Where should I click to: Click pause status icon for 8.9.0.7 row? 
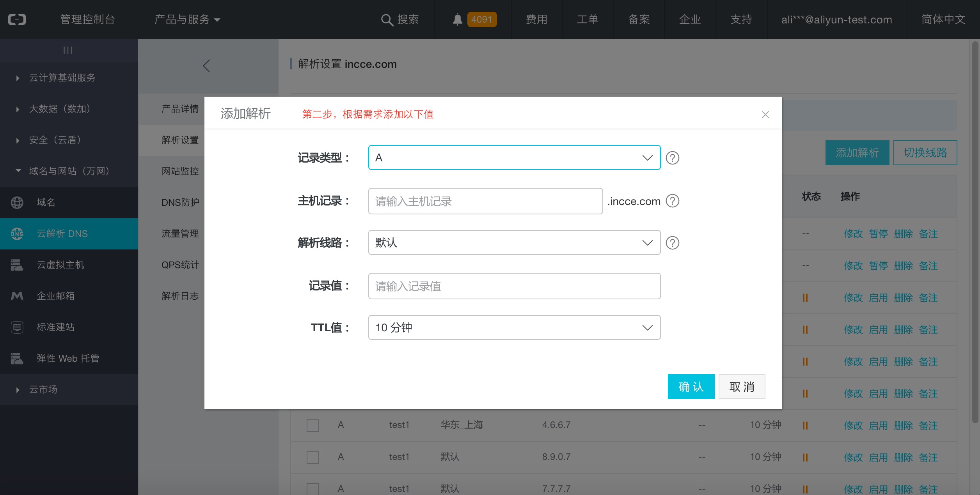(805, 457)
